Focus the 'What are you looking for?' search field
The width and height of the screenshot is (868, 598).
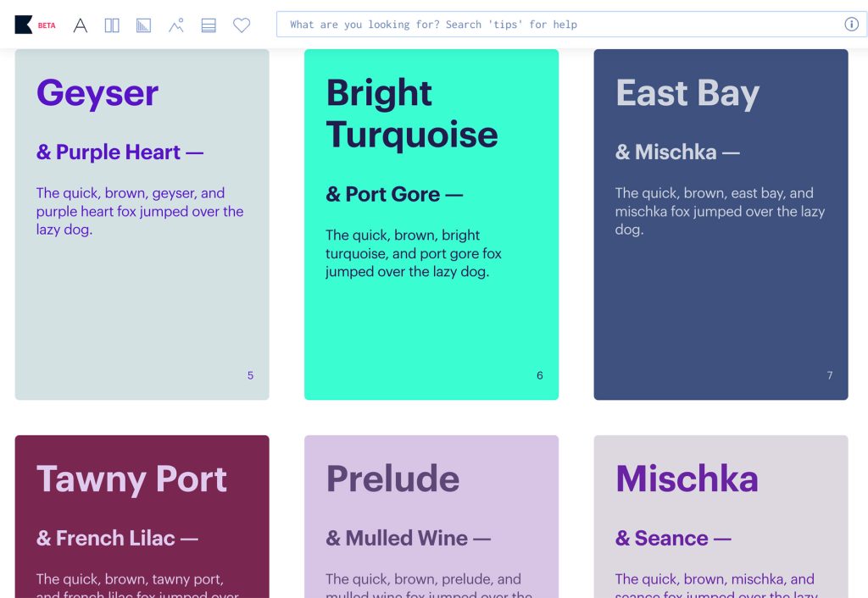click(x=559, y=25)
